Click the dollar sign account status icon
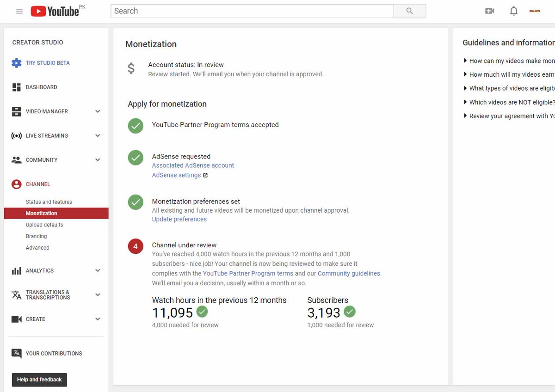This screenshot has height=392, width=555. 131,69
